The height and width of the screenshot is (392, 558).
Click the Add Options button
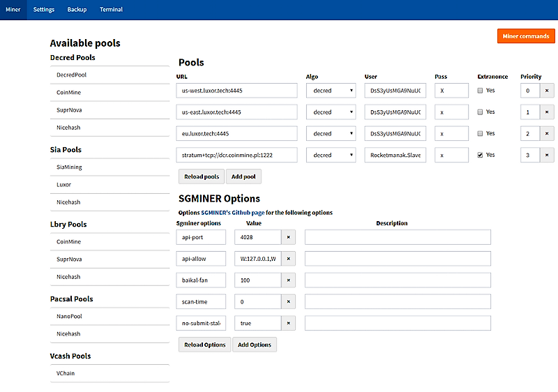[x=255, y=345]
